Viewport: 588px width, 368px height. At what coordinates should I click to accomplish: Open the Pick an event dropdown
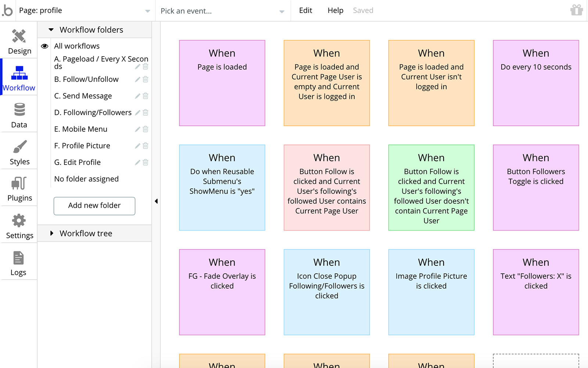[x=223, y=11]
